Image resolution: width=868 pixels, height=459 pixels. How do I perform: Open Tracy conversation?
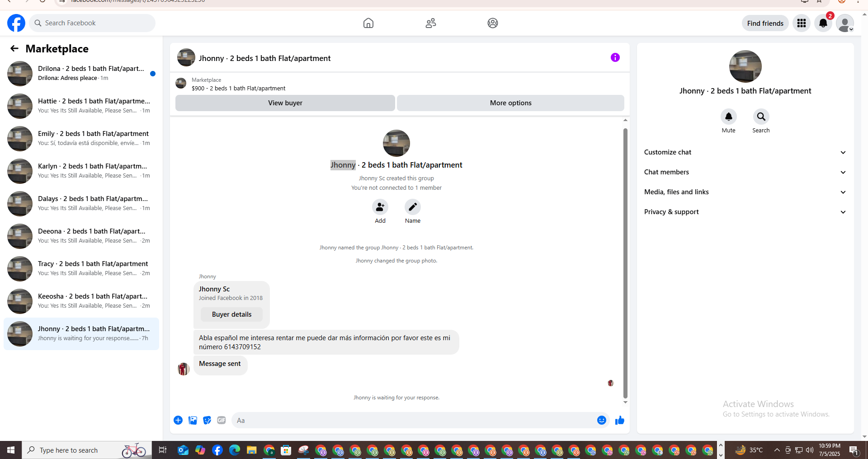81,269
